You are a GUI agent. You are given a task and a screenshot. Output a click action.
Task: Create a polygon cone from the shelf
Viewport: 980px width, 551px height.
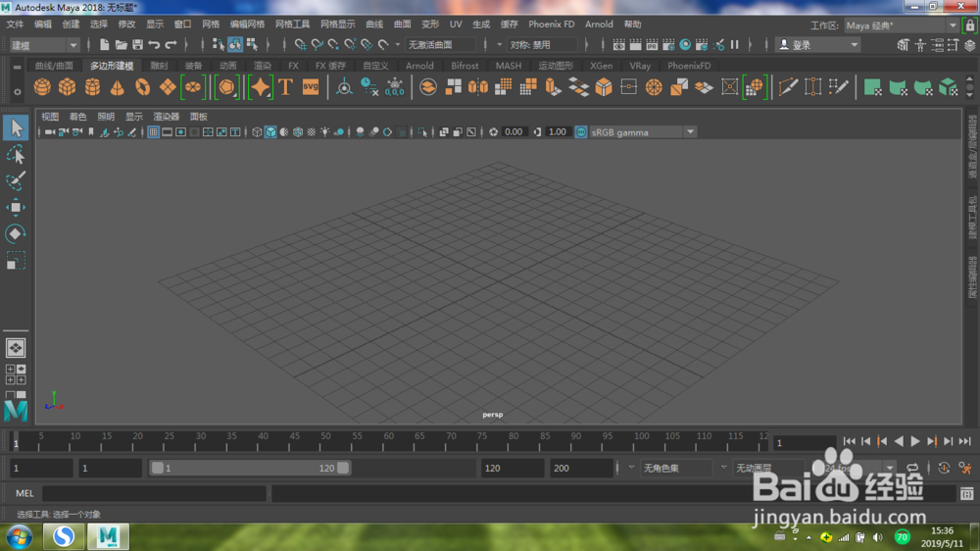click(118, 87)
